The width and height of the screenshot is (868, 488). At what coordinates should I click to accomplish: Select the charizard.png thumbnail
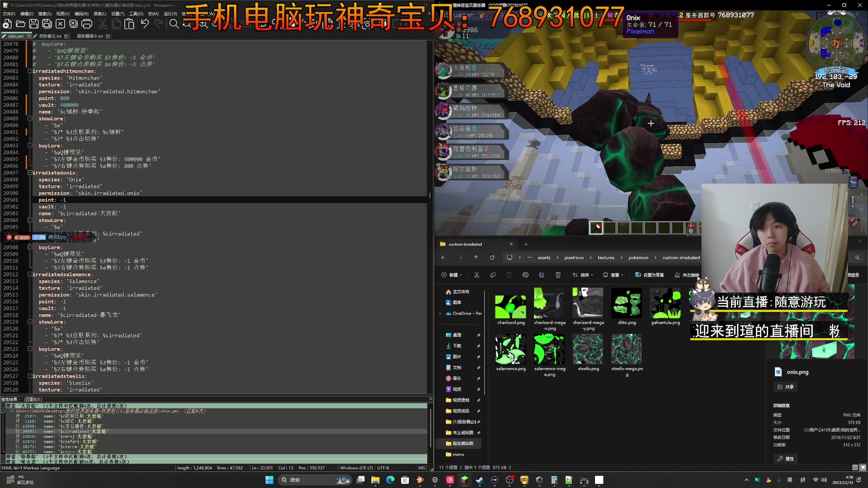(511, 307)
